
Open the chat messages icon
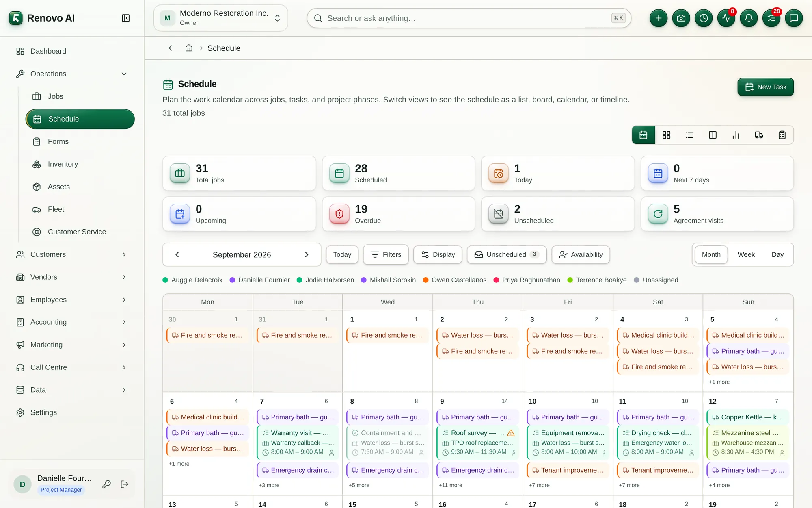tap(794, 18)
